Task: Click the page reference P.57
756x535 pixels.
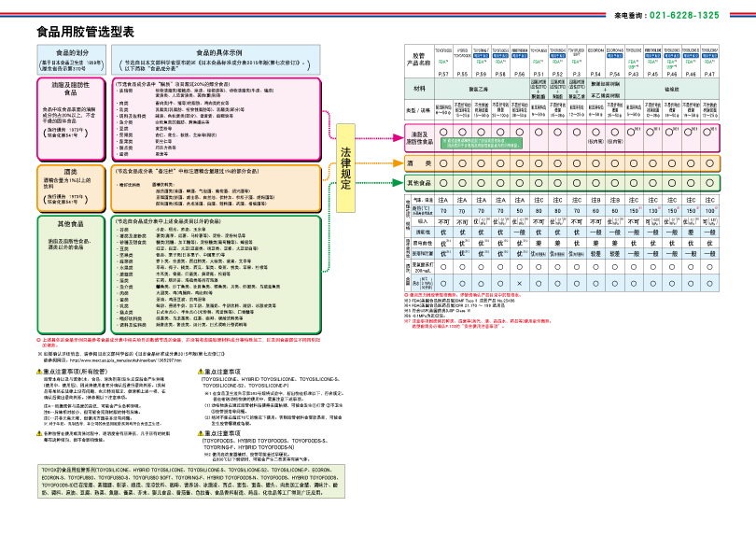Action: [x=443, y=75]
